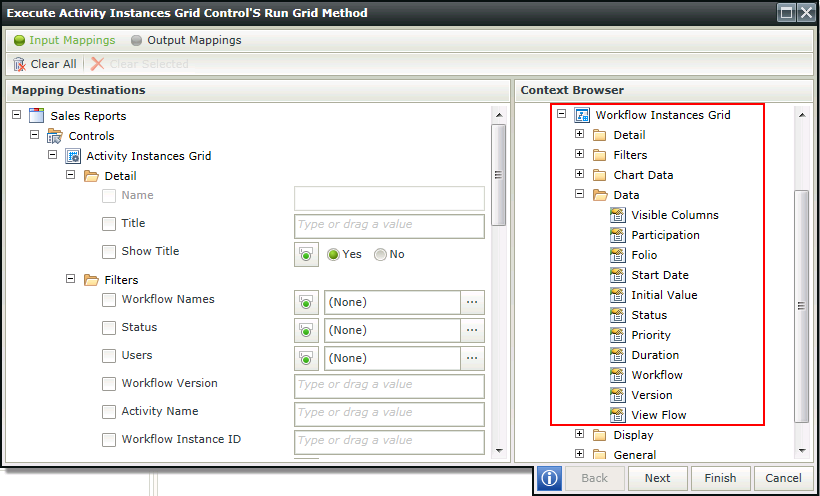
Task: Click the Priority property icon
Action: pyautogui.click(x=618, y=335)
